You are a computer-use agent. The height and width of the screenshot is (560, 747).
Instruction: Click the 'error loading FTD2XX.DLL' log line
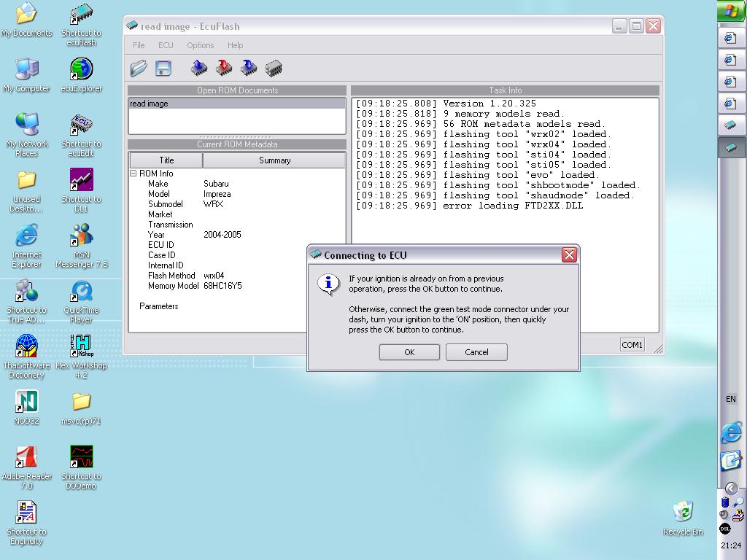click(x=470, y=206)
